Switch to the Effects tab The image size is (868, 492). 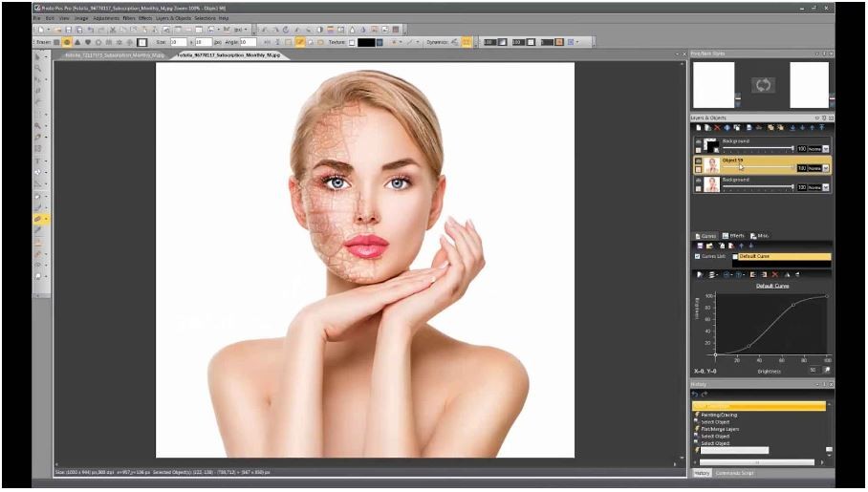[x=734, y=236]
